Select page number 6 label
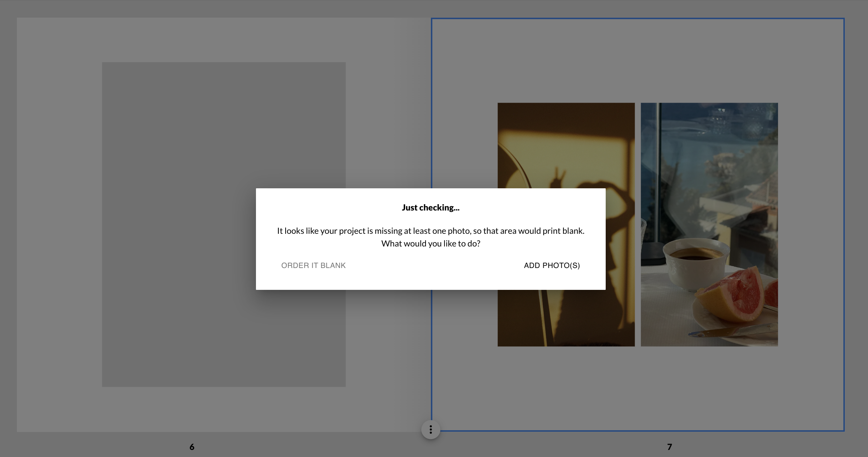868x457 pixels. 191,446
